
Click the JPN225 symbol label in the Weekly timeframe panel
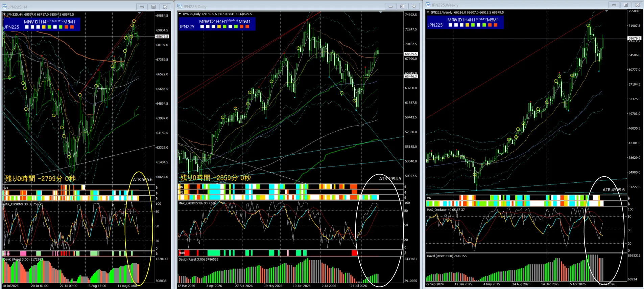pos(435,25)
